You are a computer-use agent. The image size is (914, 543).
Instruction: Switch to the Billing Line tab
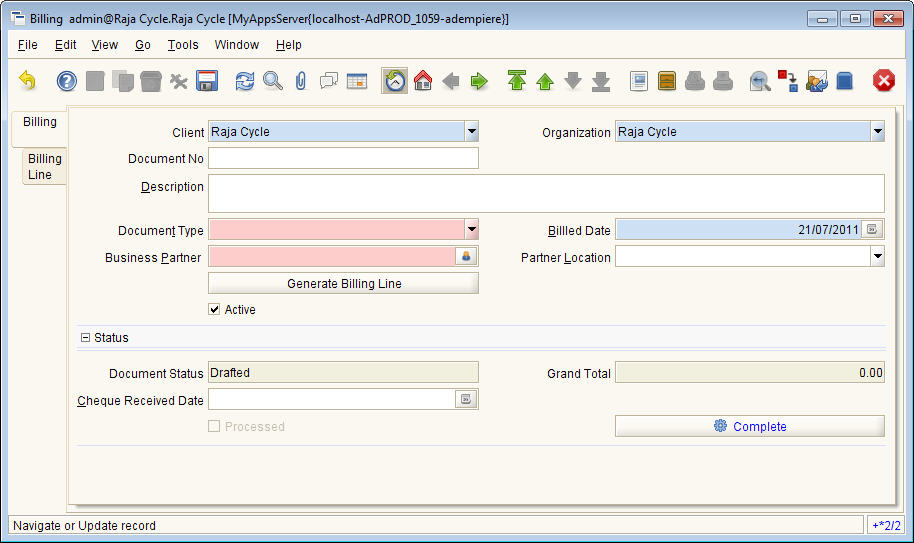point(44,166)
